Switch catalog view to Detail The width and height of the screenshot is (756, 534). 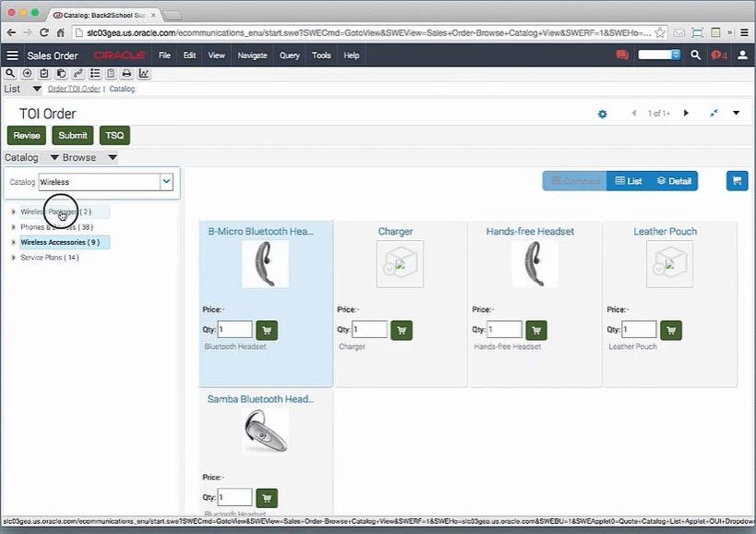pyautogui.click(x=675, y=180)
